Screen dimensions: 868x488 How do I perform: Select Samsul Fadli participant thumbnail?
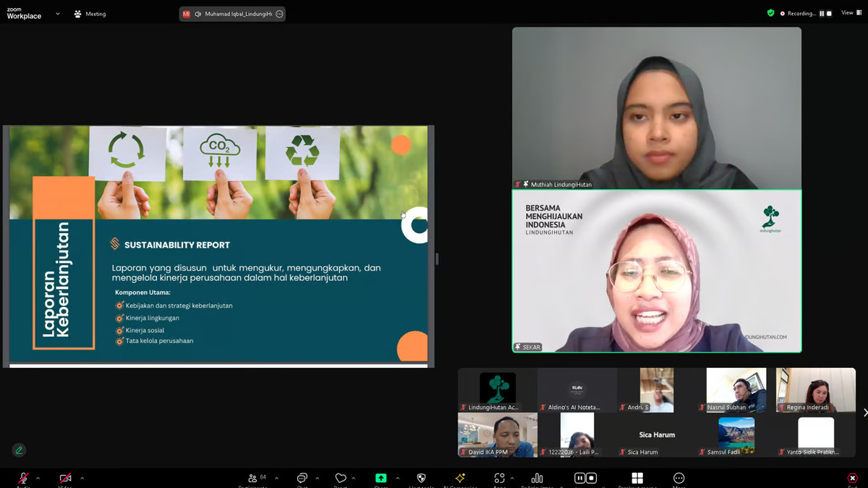[736, 435]
